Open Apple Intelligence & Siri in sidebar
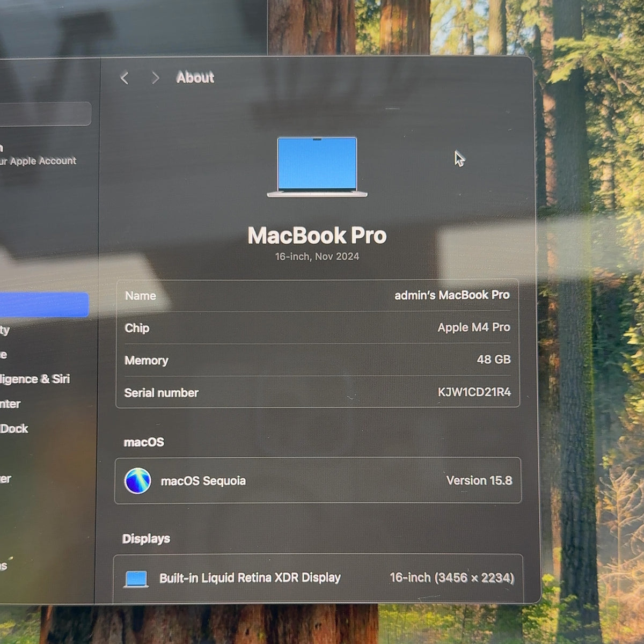This screenshot has height=644, width=644. 35,379
